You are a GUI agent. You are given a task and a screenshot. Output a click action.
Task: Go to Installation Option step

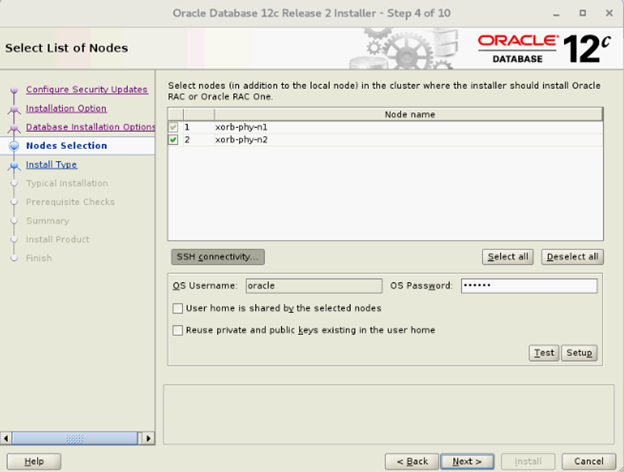point(66,108)
